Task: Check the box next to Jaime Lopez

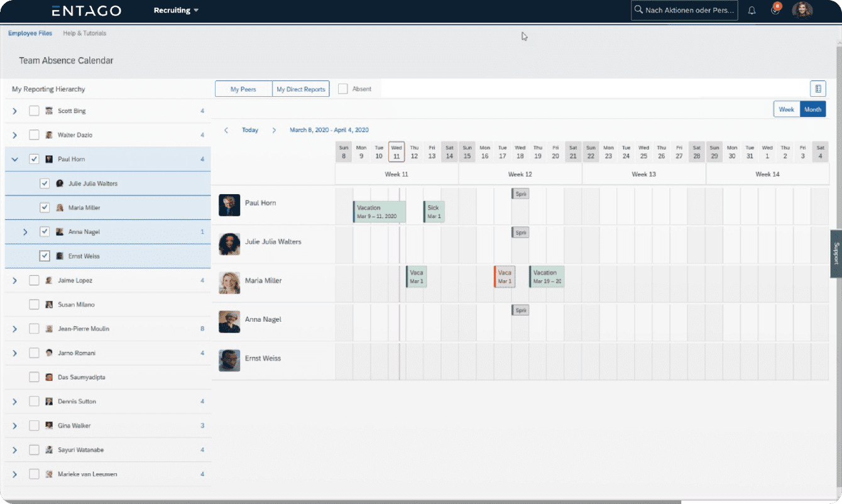Action: pyautogui.click(x=34, y=280)
